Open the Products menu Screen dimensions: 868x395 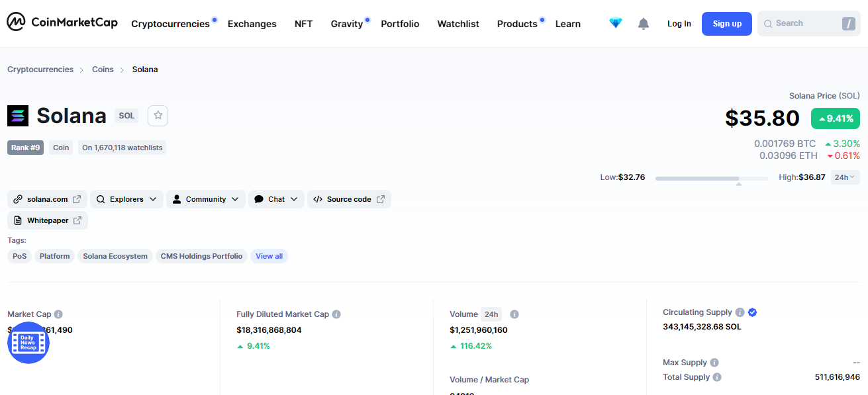point(517,24)
